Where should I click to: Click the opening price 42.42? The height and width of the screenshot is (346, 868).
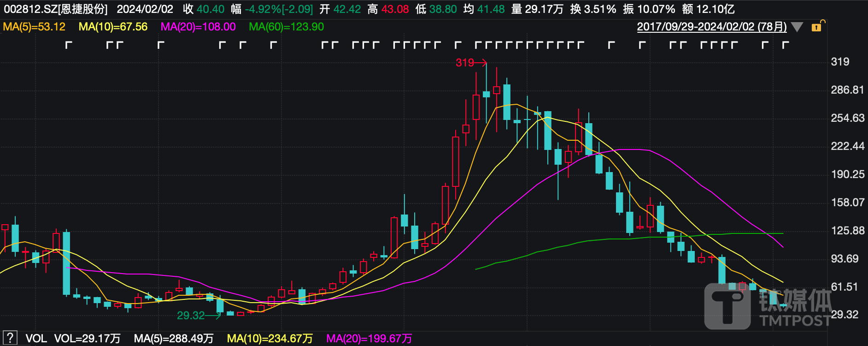coord(347,9)
